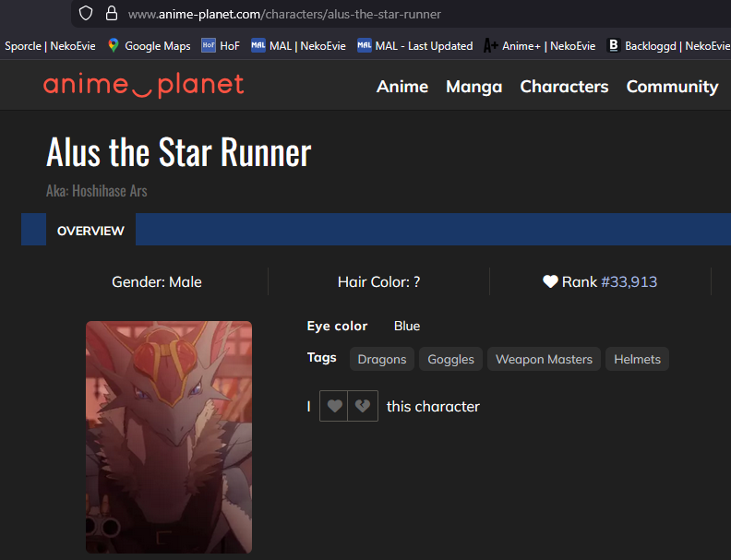Open the HoF bookmark

tap(221, 45)
